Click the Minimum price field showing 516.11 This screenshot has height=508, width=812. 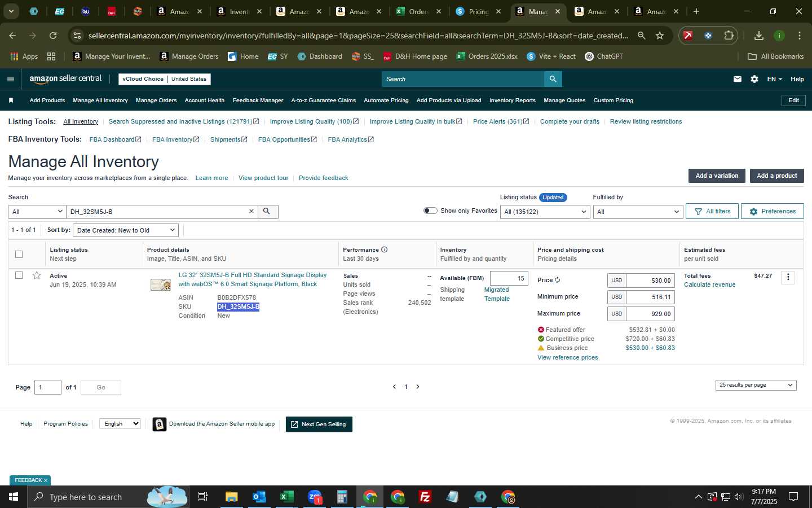[650, 297]
